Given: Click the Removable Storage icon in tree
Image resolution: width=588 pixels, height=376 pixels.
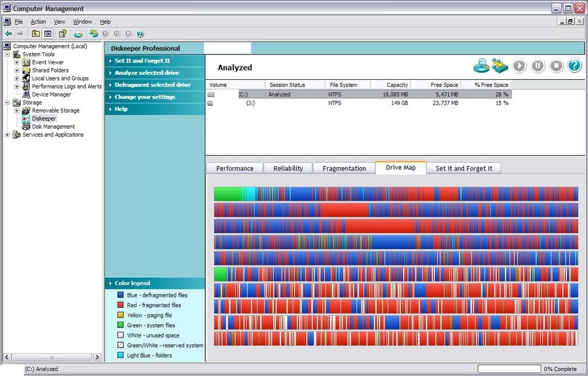Looking at the screenshot, I should tap(26, 111).
